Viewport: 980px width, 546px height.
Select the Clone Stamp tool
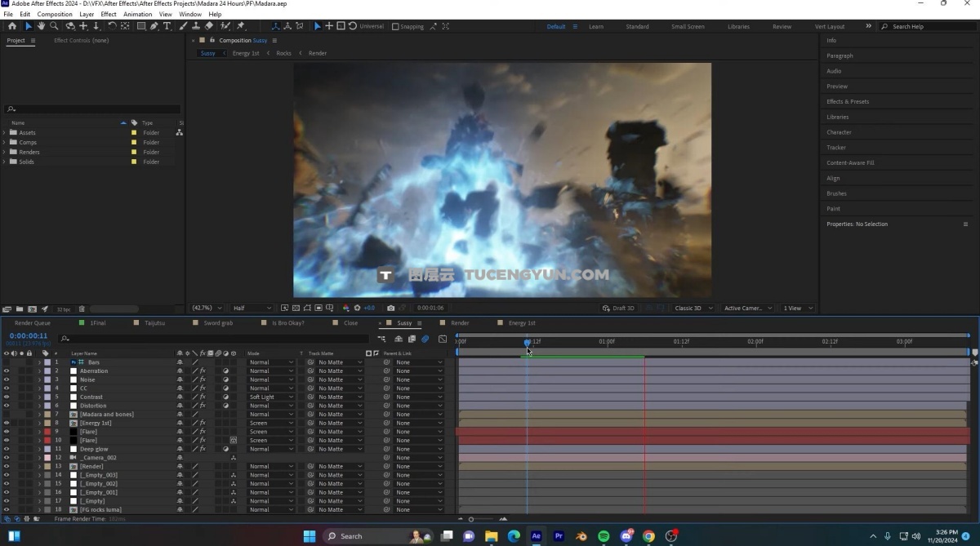click(196, 26)
